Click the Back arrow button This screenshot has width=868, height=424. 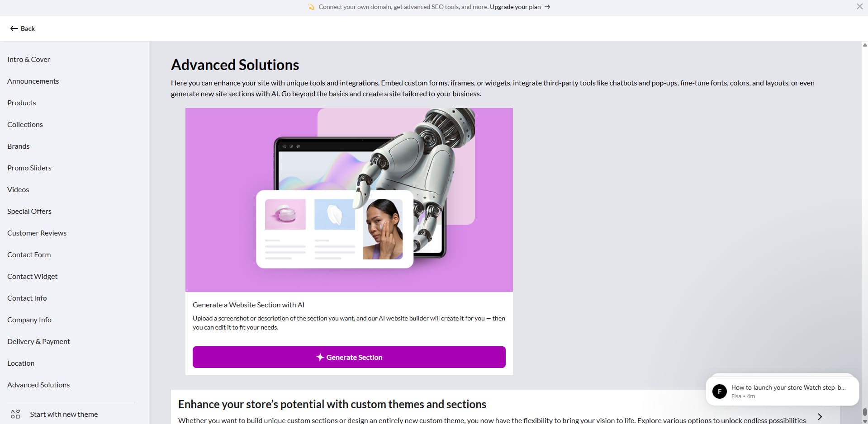click(22, 28)
